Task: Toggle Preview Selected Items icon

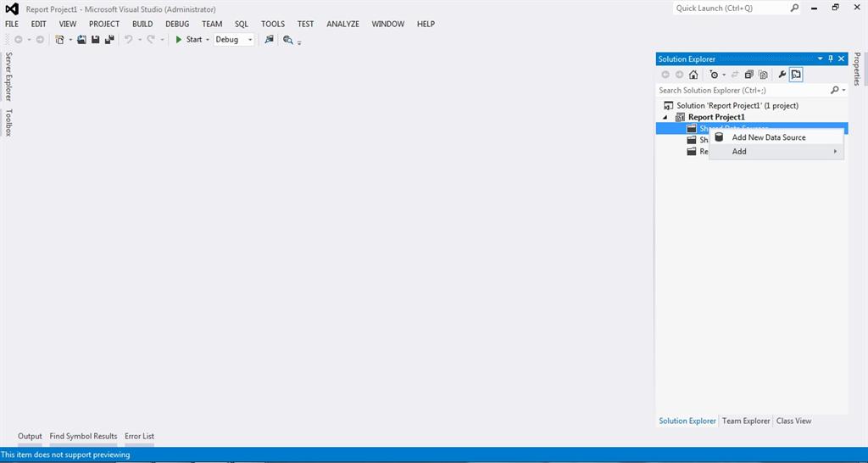Action: 796,75
